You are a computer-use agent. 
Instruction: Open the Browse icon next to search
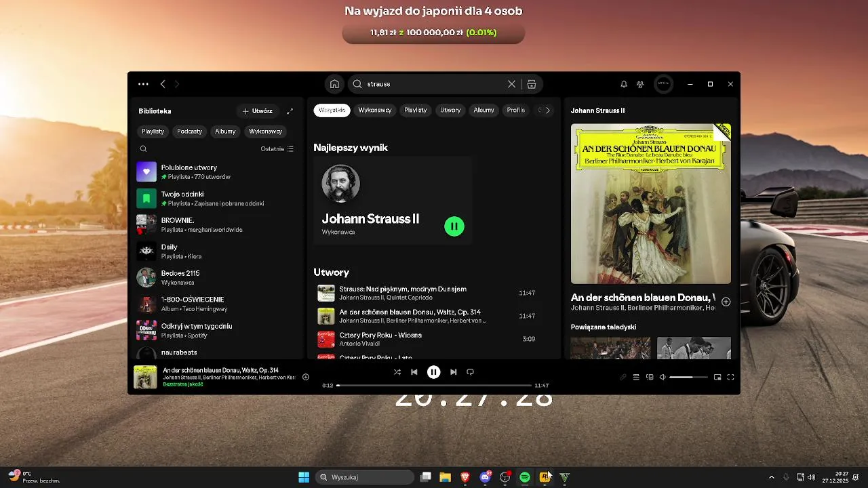click(x=532, y=84)
